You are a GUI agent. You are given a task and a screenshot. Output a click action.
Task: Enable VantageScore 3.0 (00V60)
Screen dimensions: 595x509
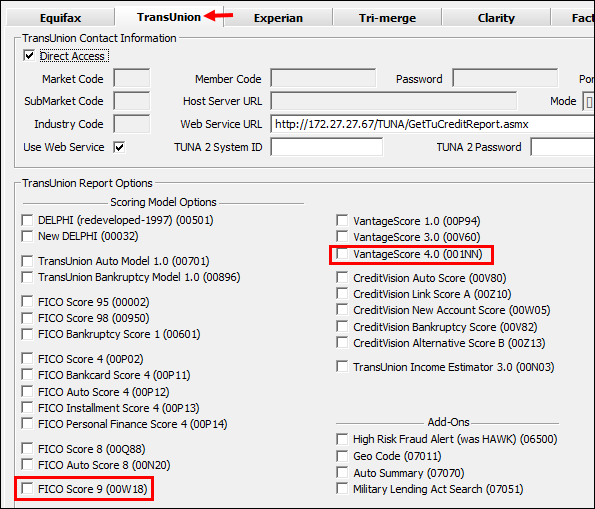coord(342,237)
